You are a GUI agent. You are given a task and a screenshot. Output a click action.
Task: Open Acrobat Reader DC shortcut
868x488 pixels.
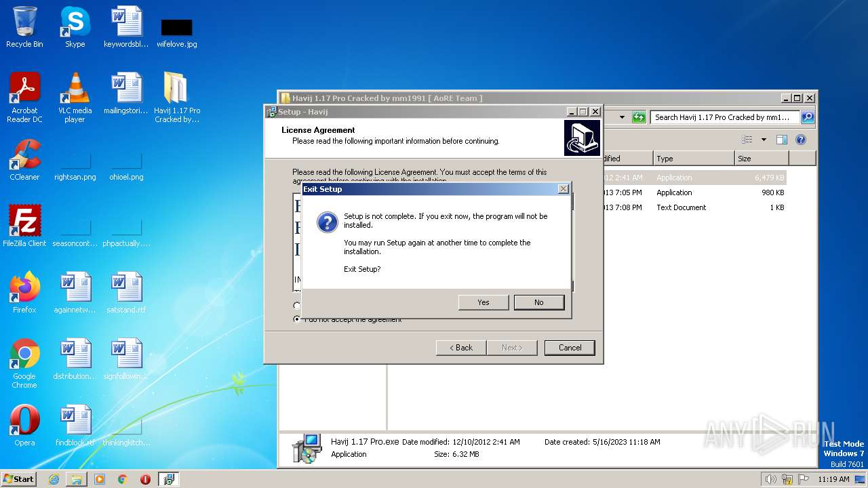24,98
